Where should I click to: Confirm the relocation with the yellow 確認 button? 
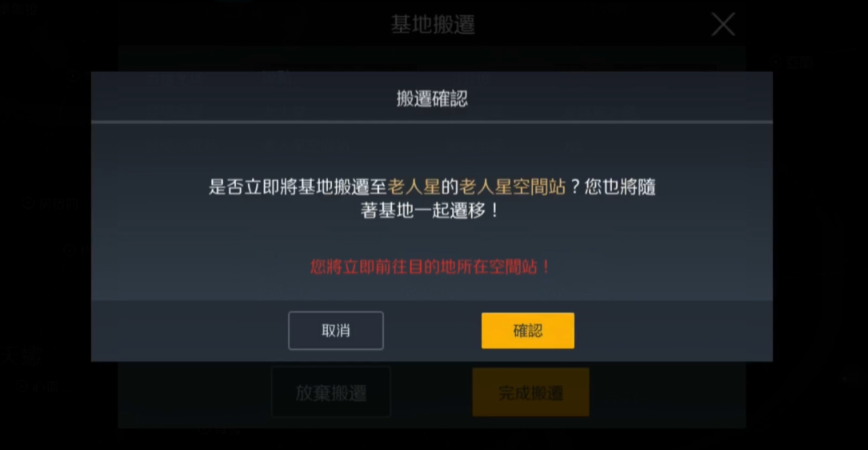coord(527,331)
